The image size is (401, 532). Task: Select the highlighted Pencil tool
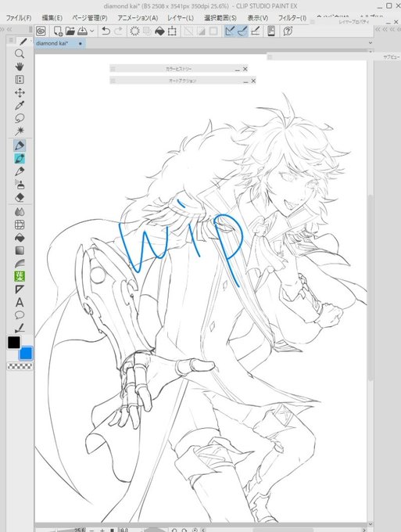pos(20,159)
